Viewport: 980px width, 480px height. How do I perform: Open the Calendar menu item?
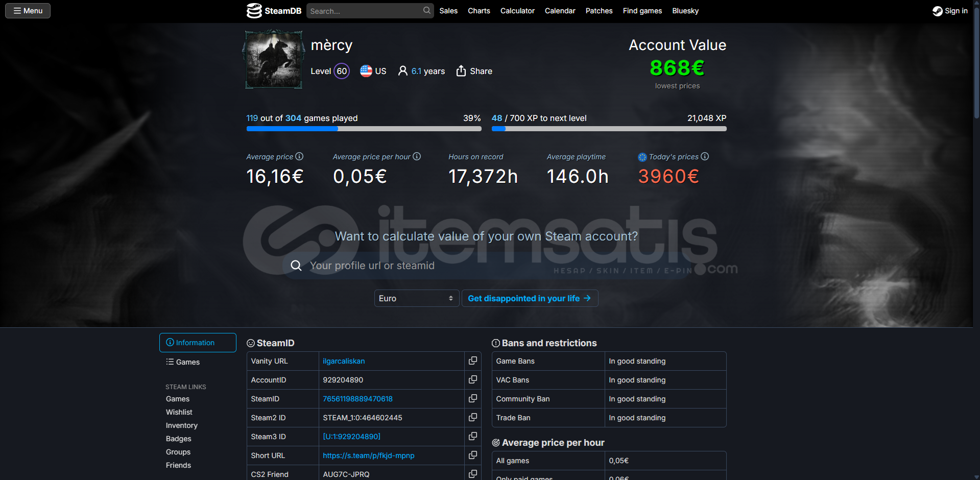[560, 11]
